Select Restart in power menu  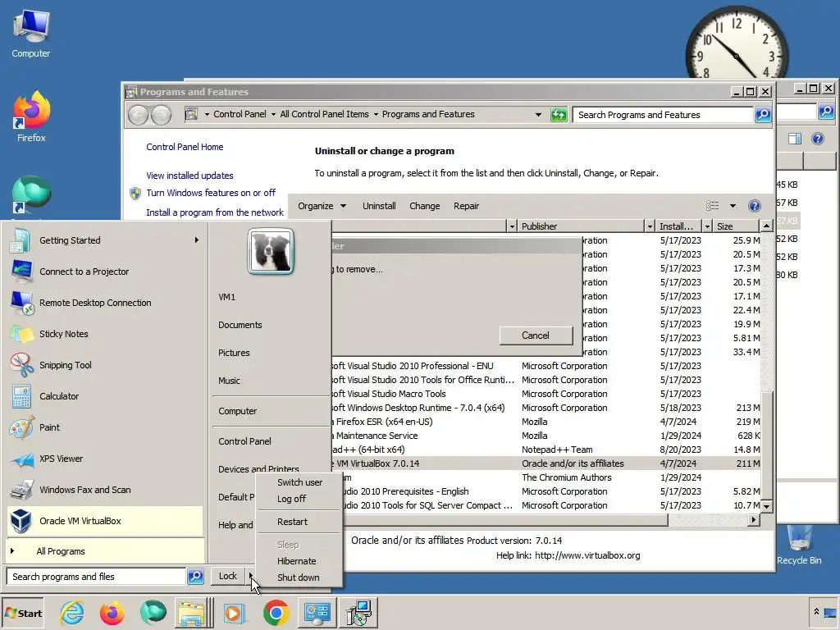[292, 522]
